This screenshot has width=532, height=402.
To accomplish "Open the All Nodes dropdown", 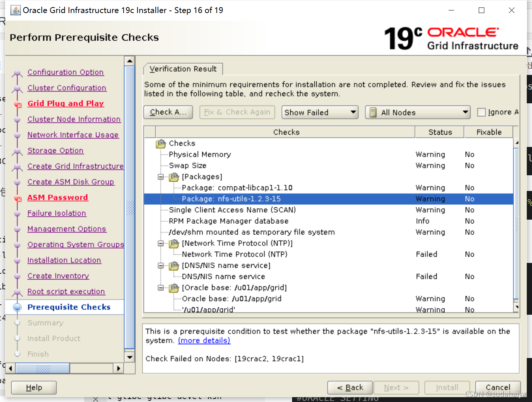I will point(418,112).
